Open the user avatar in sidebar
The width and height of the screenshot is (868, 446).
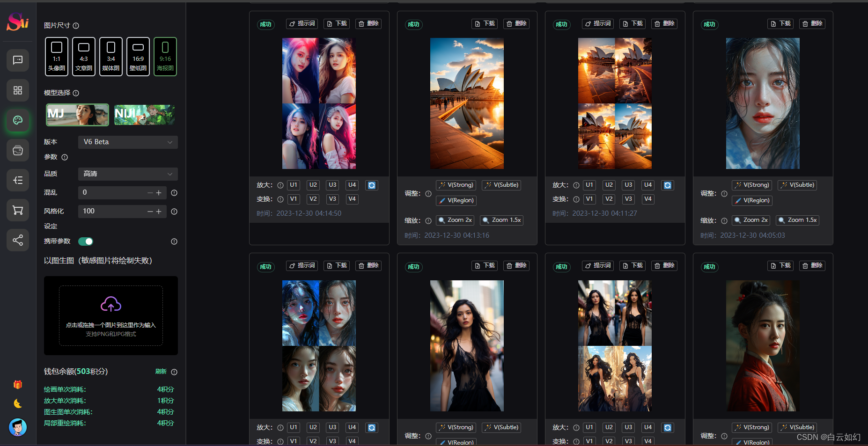click(18, 427)
